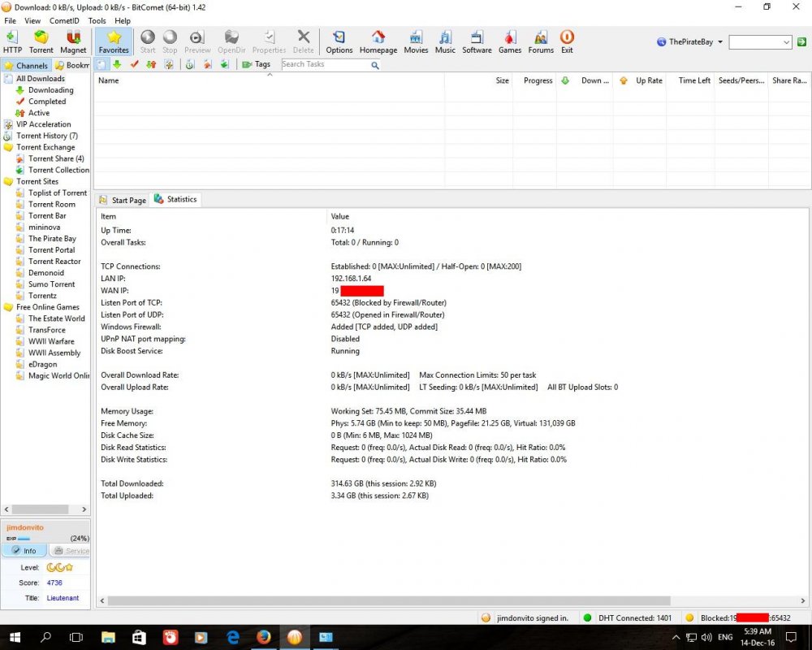Open the Movies toolbar icon

click(416, 41)
